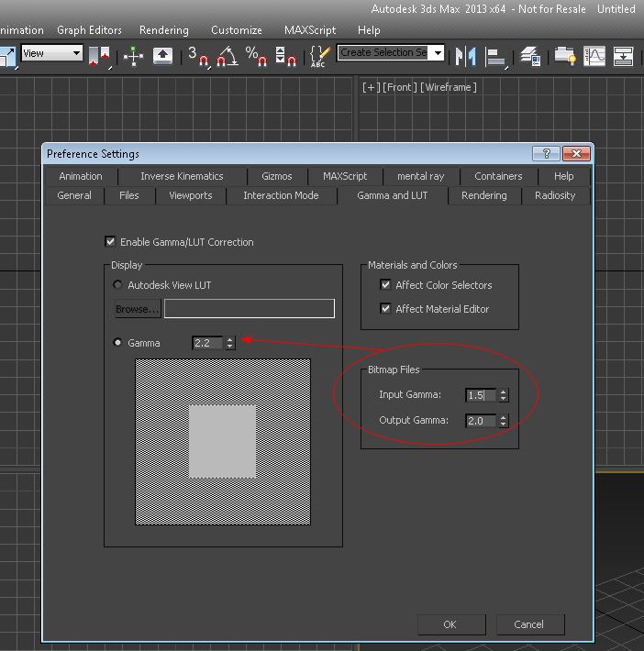The width and height of the screenshot is (644, 651).
Task: Open the Help menu
Action: point(369,30)
